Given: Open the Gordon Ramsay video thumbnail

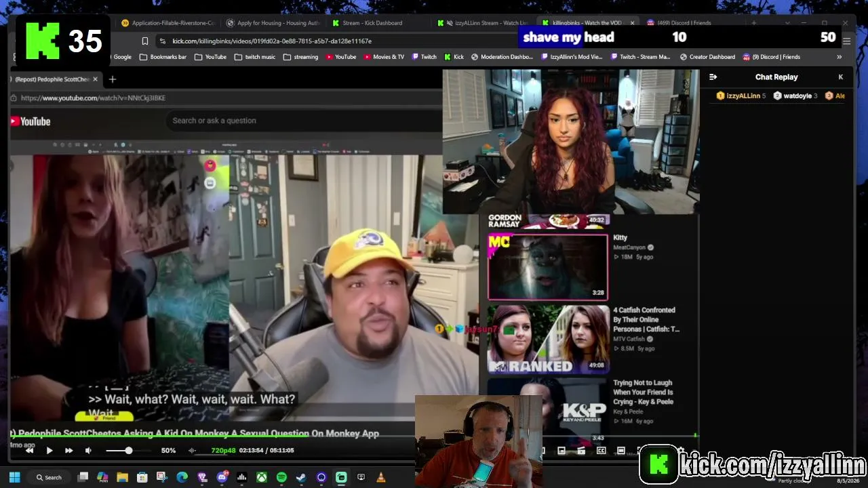Looking at the screenshot, I should pos(548,220).
